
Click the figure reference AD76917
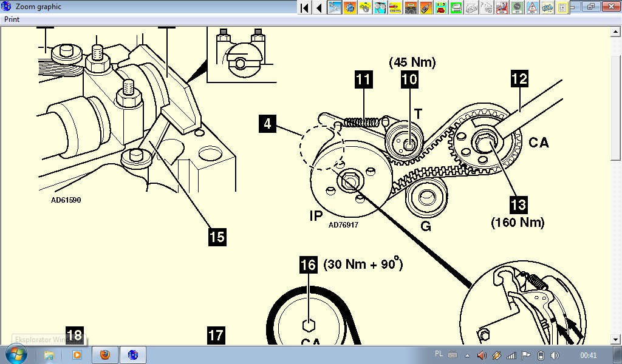click(x=344, y=225)
